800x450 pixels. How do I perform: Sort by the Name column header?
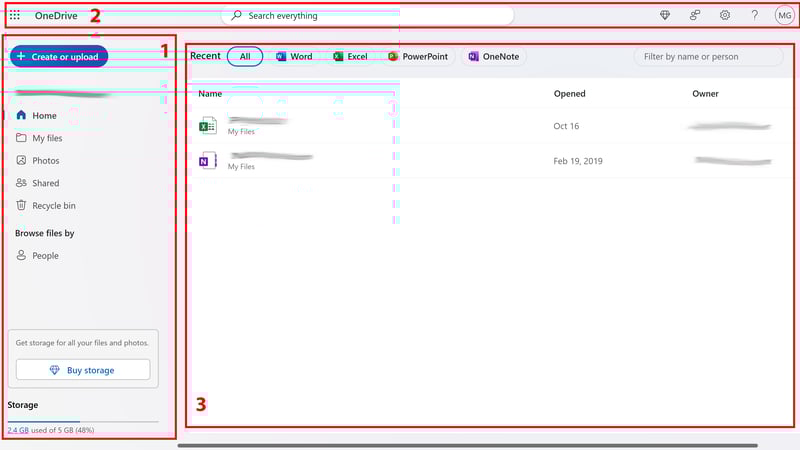(210, 93)
